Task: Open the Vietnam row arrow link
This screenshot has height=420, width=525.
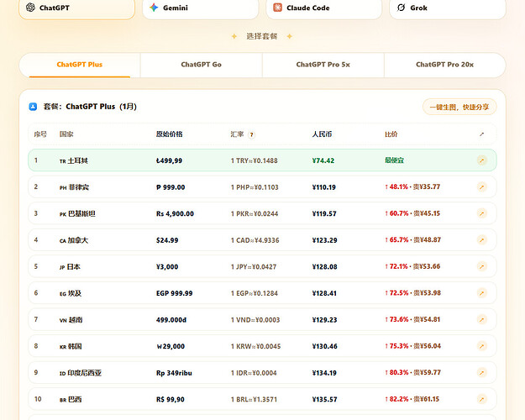Action: [x=481, y=319]
